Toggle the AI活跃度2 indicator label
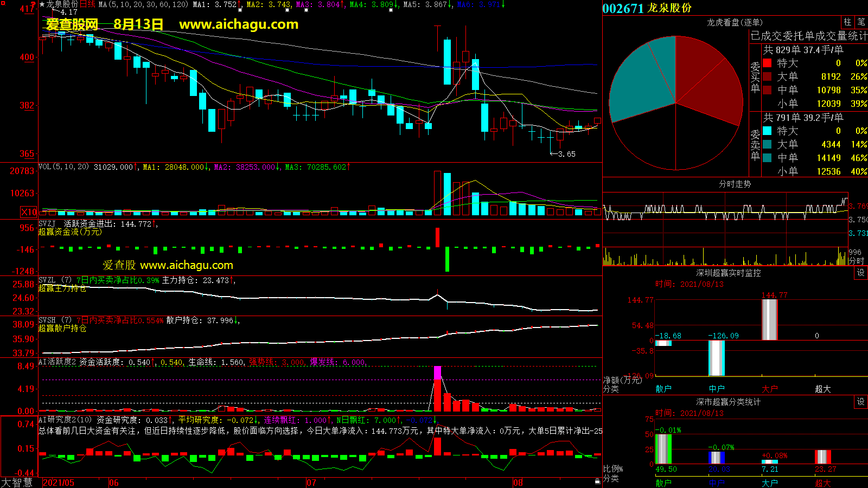The image size is (868, 488). click(57, 362)
